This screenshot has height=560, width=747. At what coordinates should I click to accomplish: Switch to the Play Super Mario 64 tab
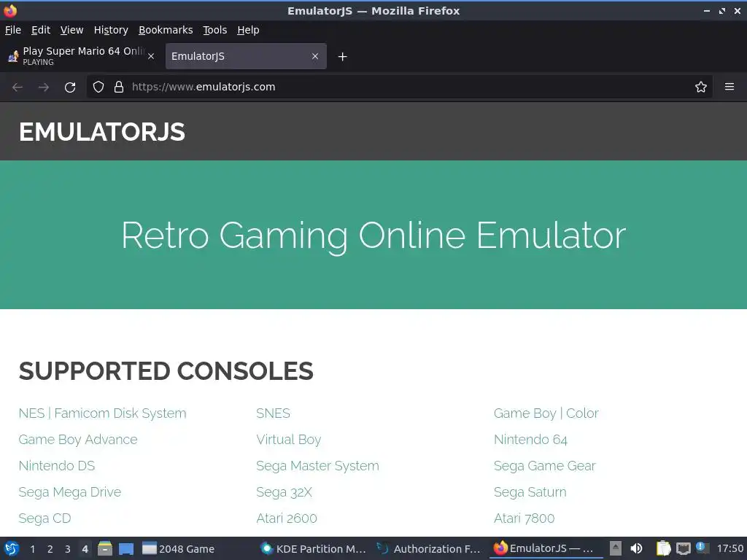[x=81, y=56]
